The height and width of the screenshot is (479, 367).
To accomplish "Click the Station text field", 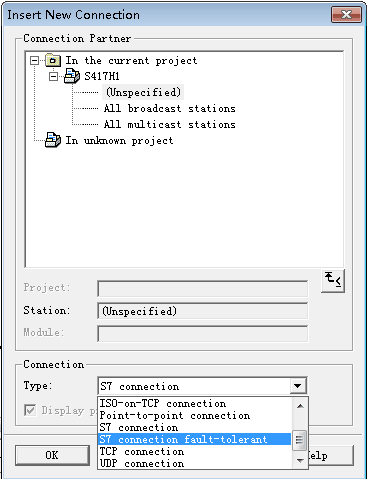I will pos(203,311).
